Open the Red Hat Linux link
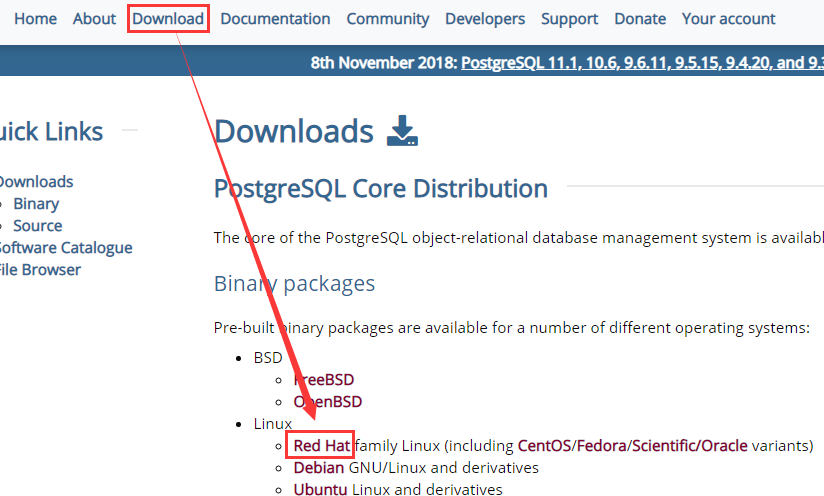The width and height of the screenshot is (824, 496). click(322, 446)
